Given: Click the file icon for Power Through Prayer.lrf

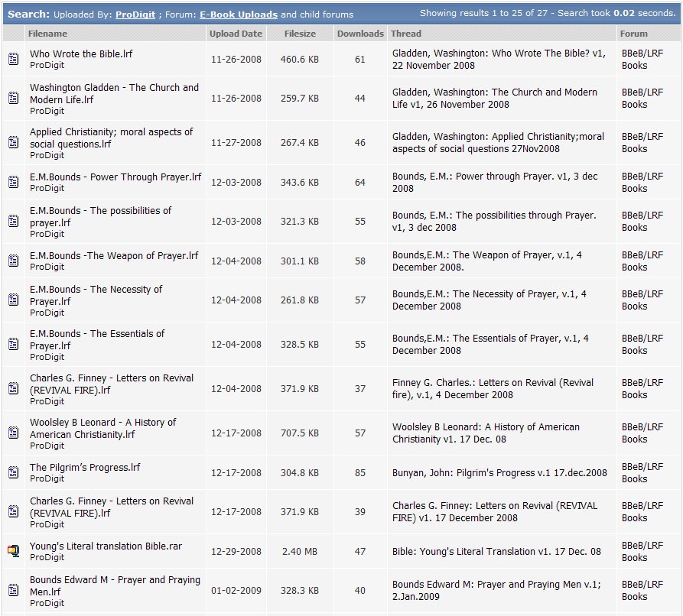Looking at the screenshot, I should click(14, 182).
